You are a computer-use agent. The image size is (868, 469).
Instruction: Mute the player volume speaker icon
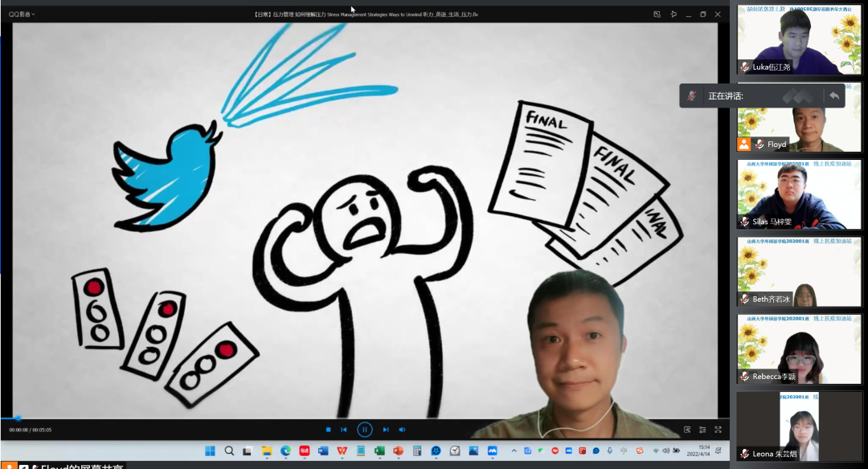point(403,430)
